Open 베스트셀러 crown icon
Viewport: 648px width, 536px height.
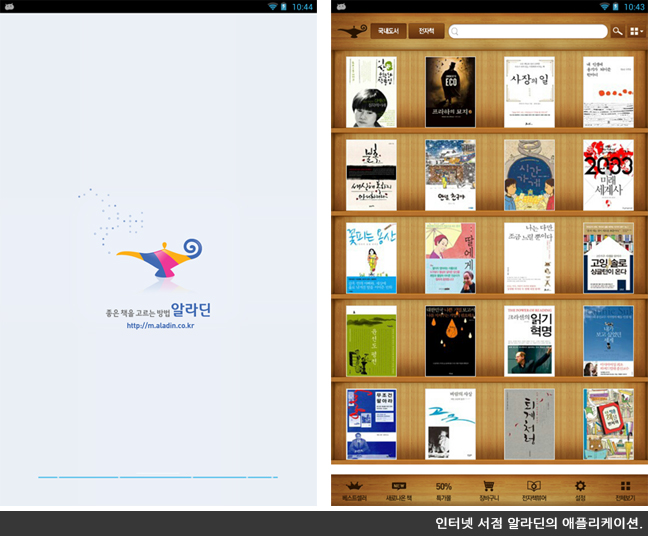click(x=355, y=491)
